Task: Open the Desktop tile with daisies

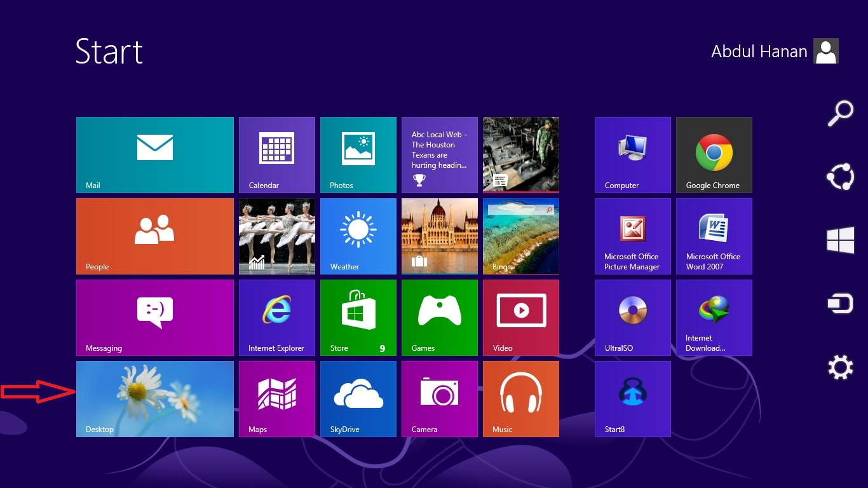Action: [155, 399]
